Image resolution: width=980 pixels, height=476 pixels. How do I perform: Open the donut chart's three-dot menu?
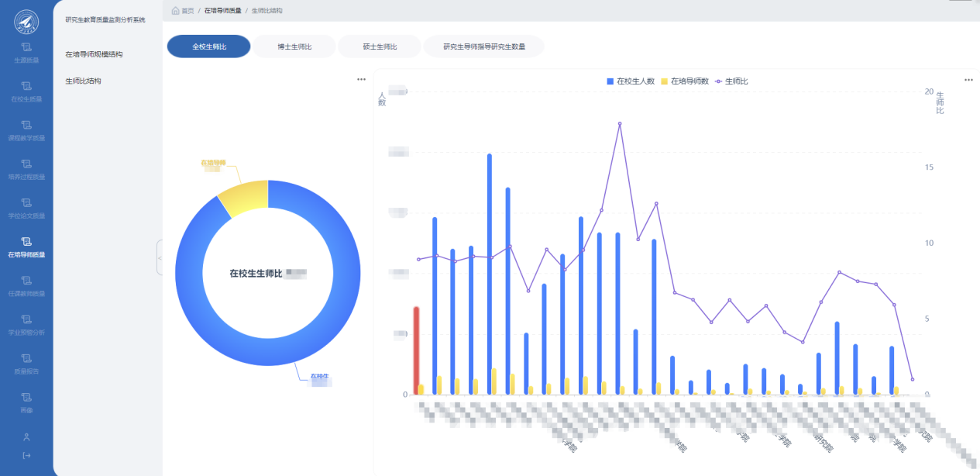coord(361,79)
